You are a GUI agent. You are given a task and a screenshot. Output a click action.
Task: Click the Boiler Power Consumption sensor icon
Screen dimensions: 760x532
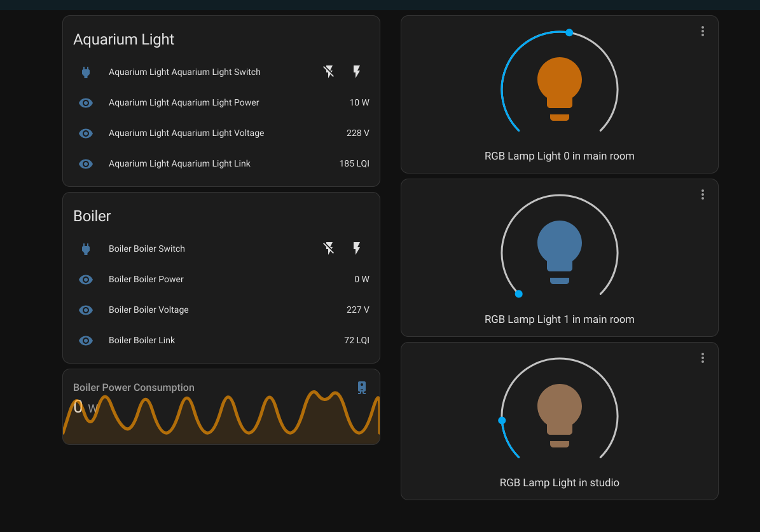click(362, 388)
